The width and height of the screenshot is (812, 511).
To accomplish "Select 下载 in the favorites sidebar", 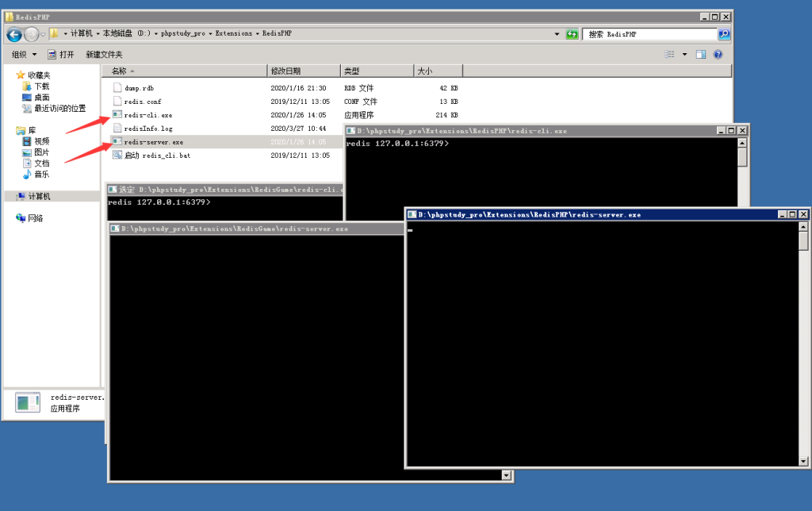I will [x=41, y=86].
